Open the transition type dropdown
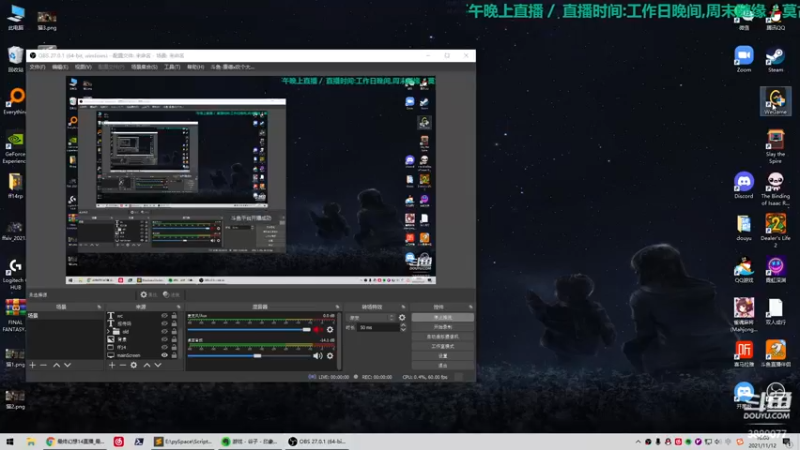 pos(371,317)
